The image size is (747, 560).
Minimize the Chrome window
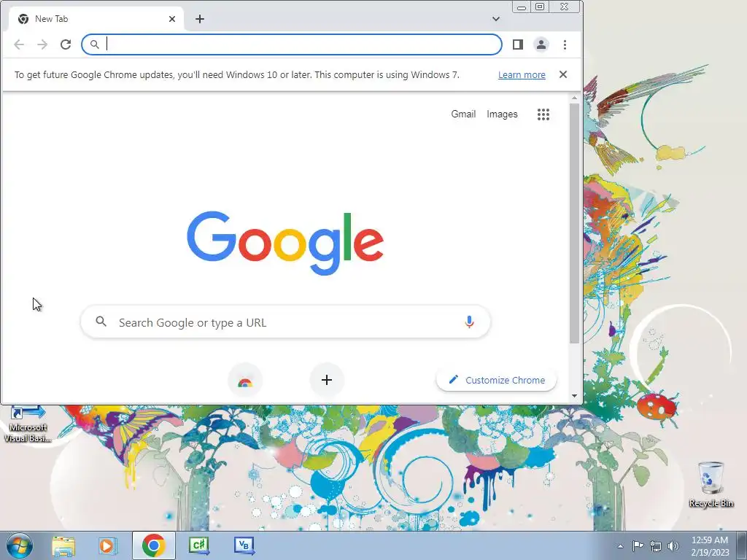pos(522,7)
